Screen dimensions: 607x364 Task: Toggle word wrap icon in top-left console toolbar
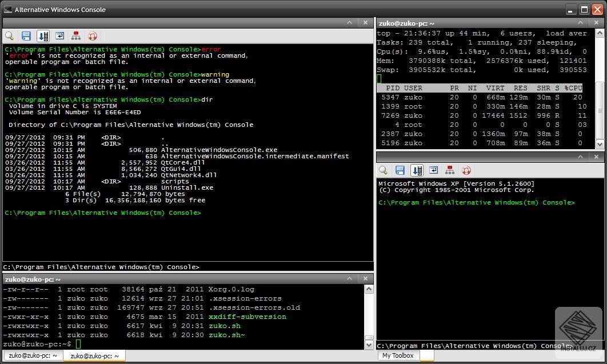(59, 36)
